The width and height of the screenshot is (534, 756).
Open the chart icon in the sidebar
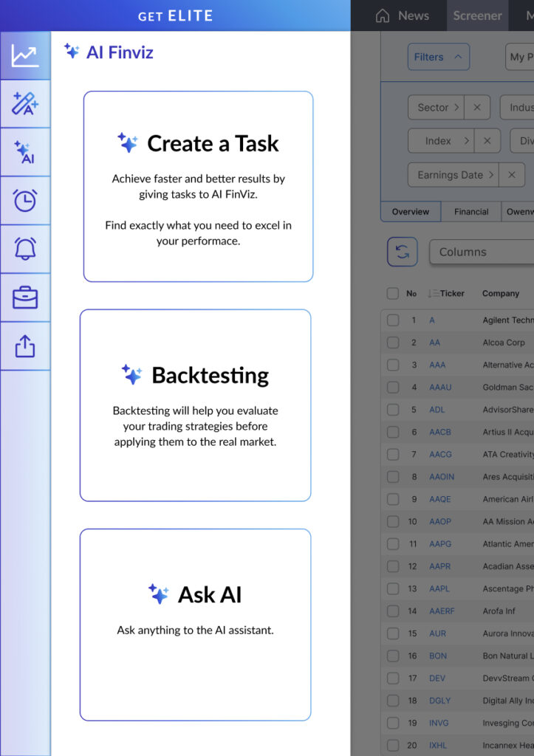coord(25,56)
